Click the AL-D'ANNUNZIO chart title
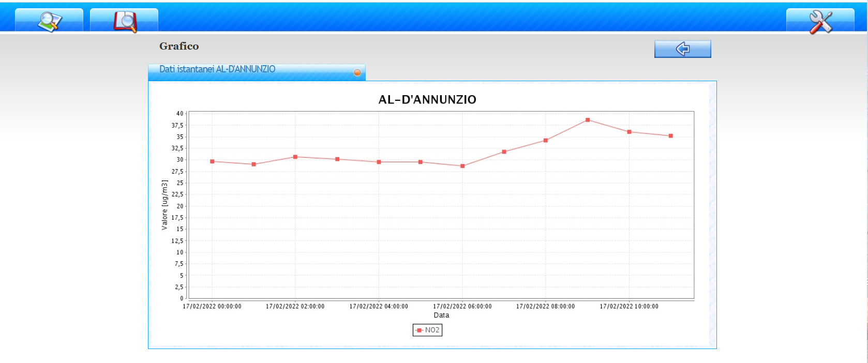 pos(427,100)
